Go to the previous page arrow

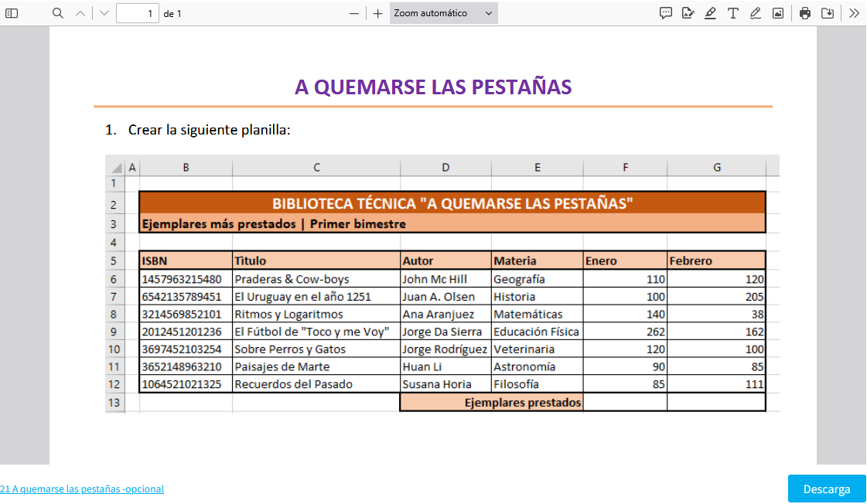80,13
